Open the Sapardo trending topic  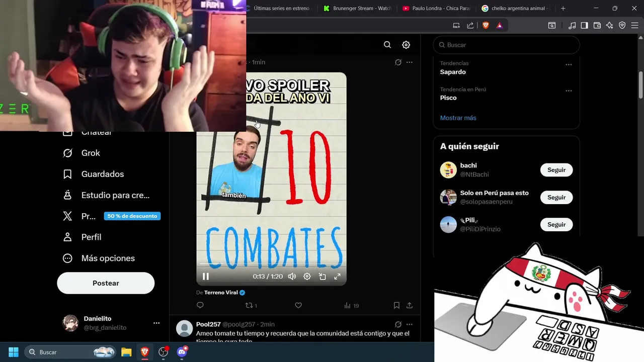(453, 72)
